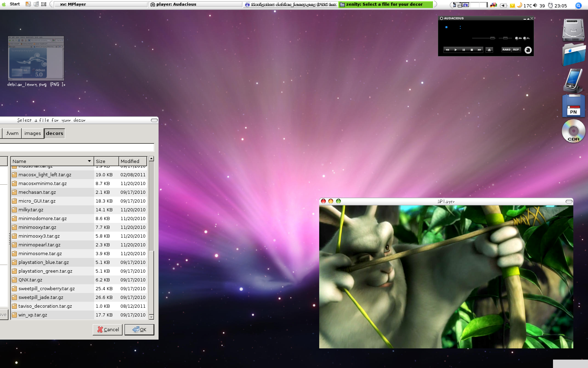Sort the file list by Size
Screen dimensions: 588x368
point(106,161)
